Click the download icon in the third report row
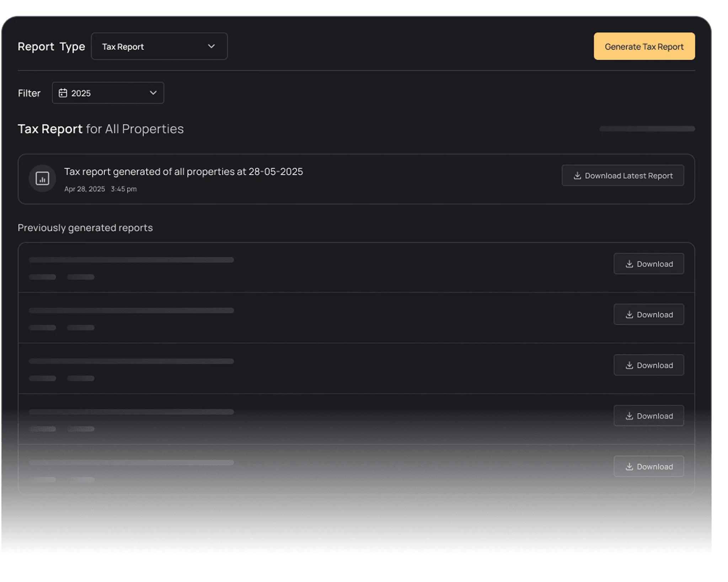728x582 pixels. tap(629, 365)
